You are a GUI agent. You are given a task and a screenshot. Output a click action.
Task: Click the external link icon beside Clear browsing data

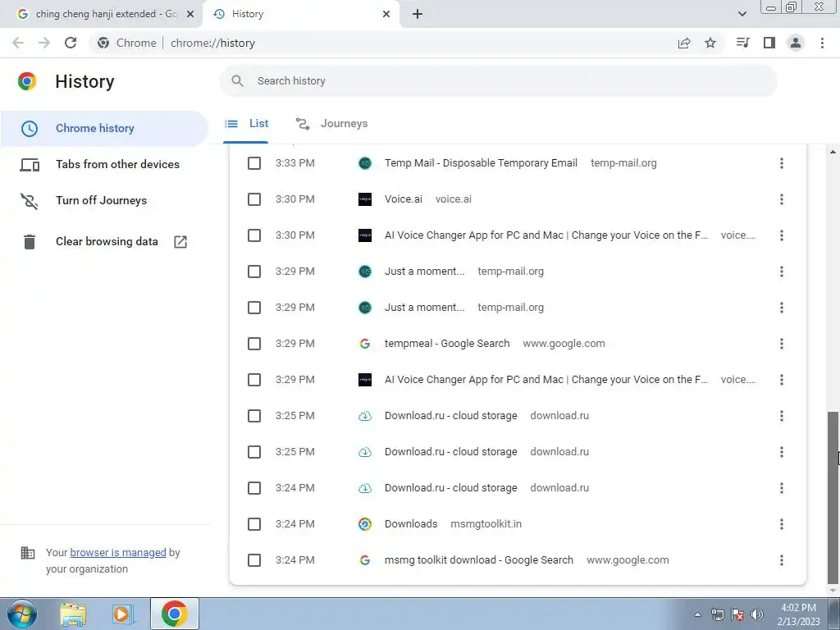point(180,242)
